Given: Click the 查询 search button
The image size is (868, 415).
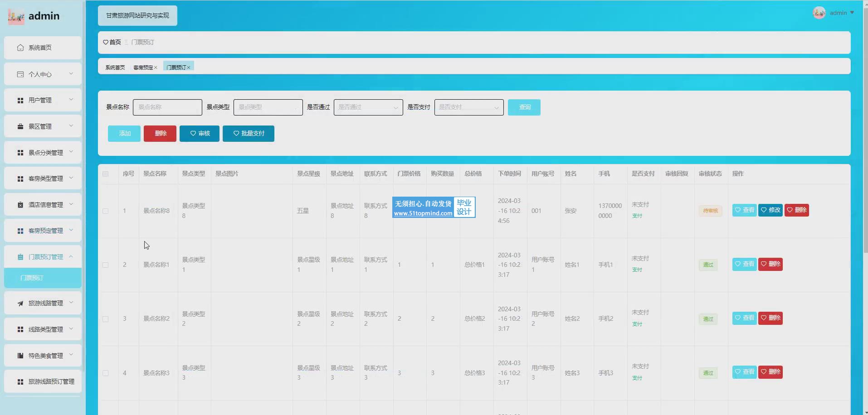Looking at the screenshot, I should [x=524, y=107].
